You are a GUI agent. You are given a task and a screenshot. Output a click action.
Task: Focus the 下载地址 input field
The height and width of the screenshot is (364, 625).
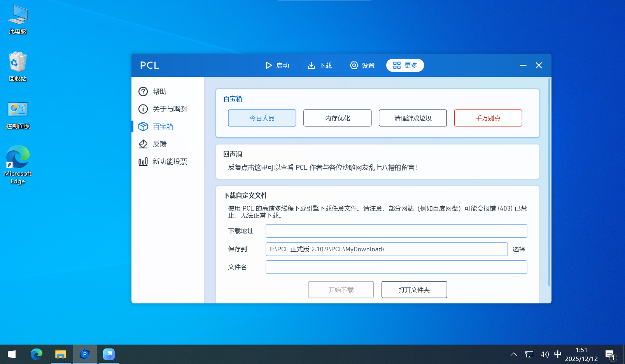(x=396, y=231)
